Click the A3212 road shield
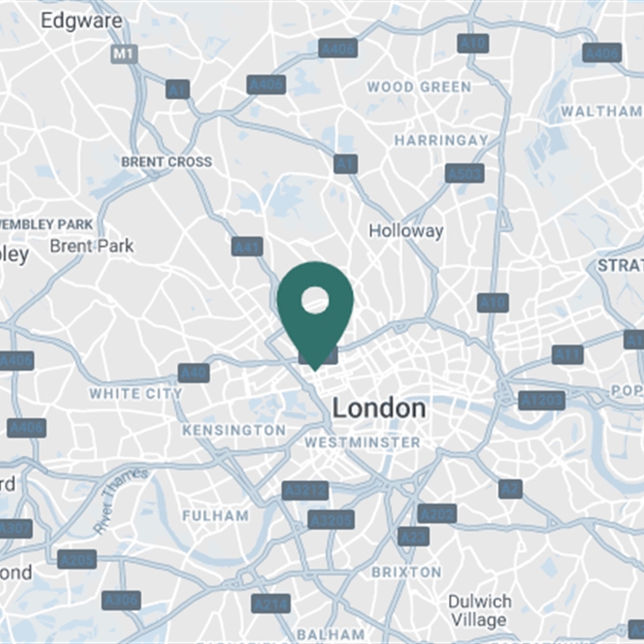Screen dimensions: 644x644 (x=305, y=490)
